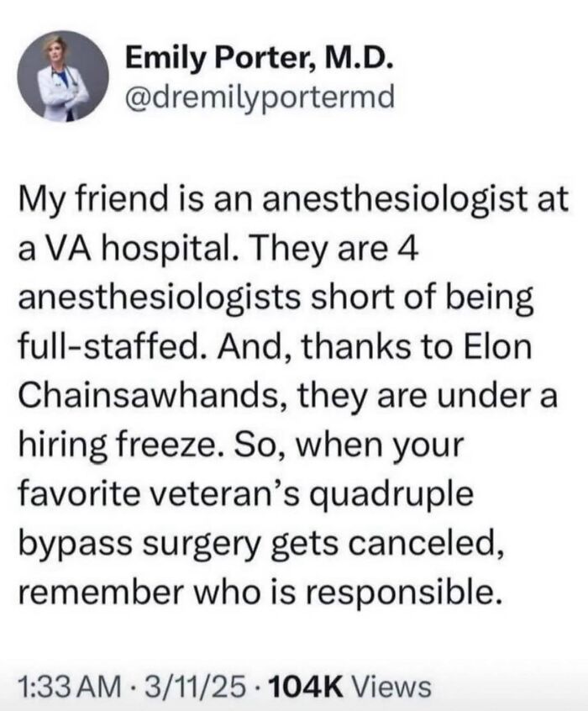The image size is (588, 711).
Task: Open the @dremilyportermd handle link
Action: (260, 97)
